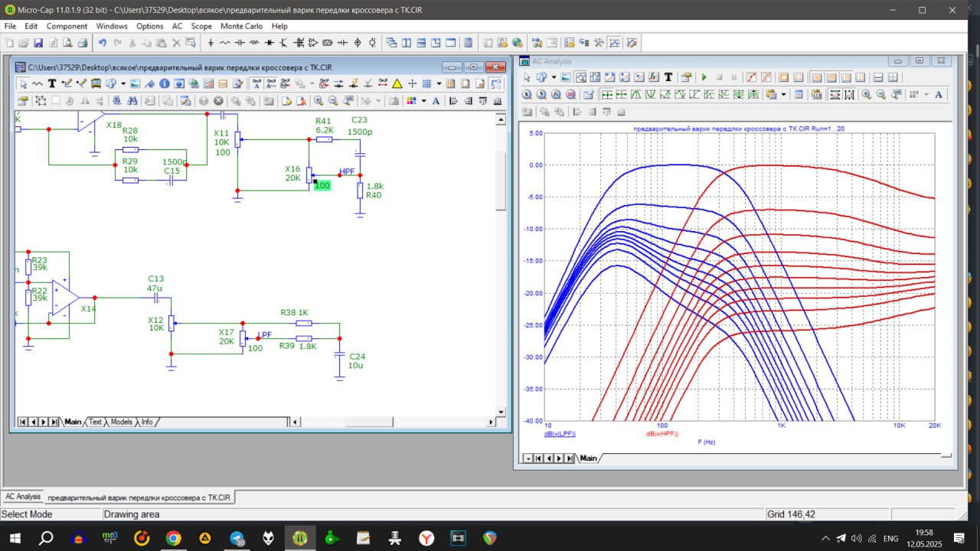The image size is (980, 551).
Task: Select the Text mode T icon in schematic toolbar
Action: (x=52, y=83)
